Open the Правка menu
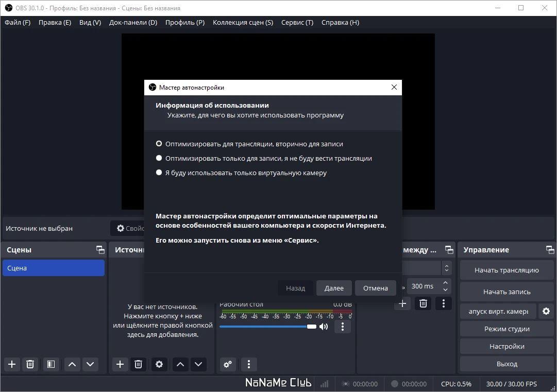The image size is (557, 392). pyautogui.click(x=55, y=22)
